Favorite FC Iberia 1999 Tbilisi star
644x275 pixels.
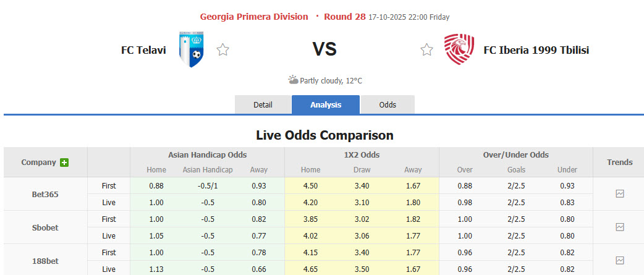click(427, 50)
